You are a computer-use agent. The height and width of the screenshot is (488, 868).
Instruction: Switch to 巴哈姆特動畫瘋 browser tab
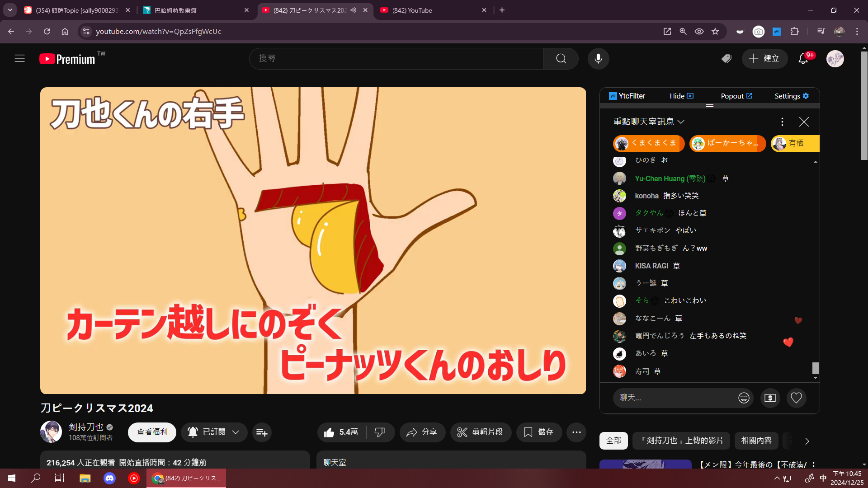pyautogui.click(x=195, y=10)
